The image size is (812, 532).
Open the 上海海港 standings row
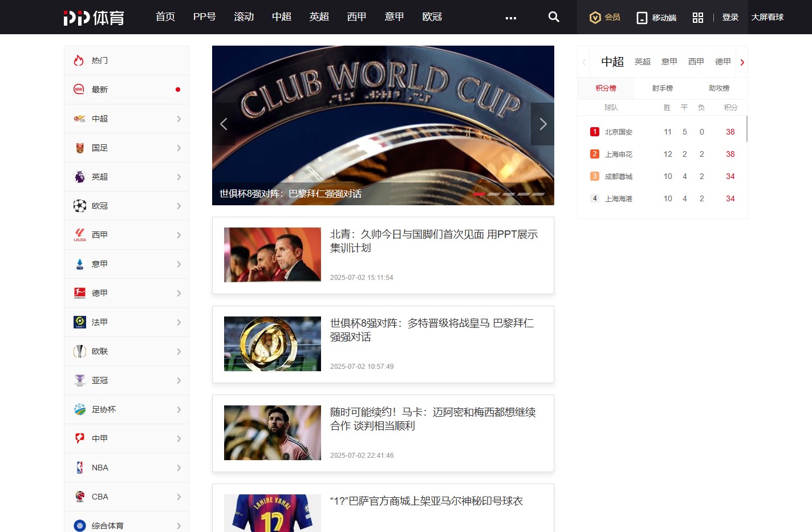pos(663,198)
